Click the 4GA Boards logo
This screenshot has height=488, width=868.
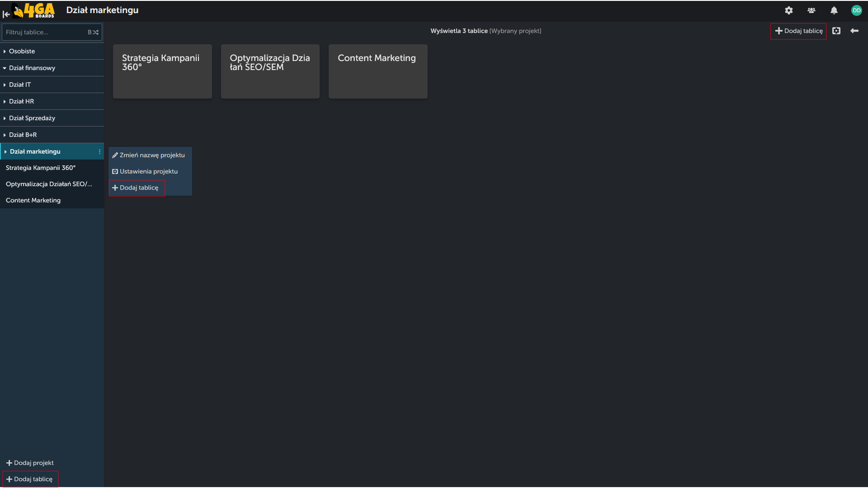click(34, 10)
